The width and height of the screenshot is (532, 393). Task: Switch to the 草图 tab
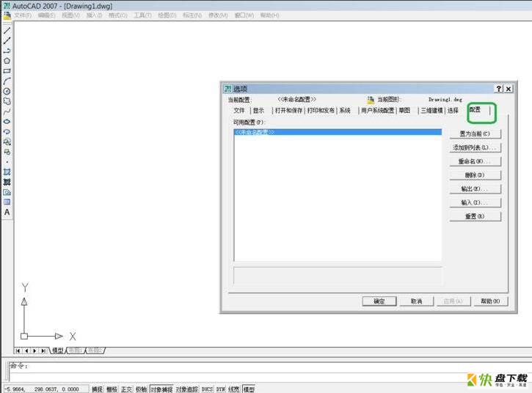[404, 111]
